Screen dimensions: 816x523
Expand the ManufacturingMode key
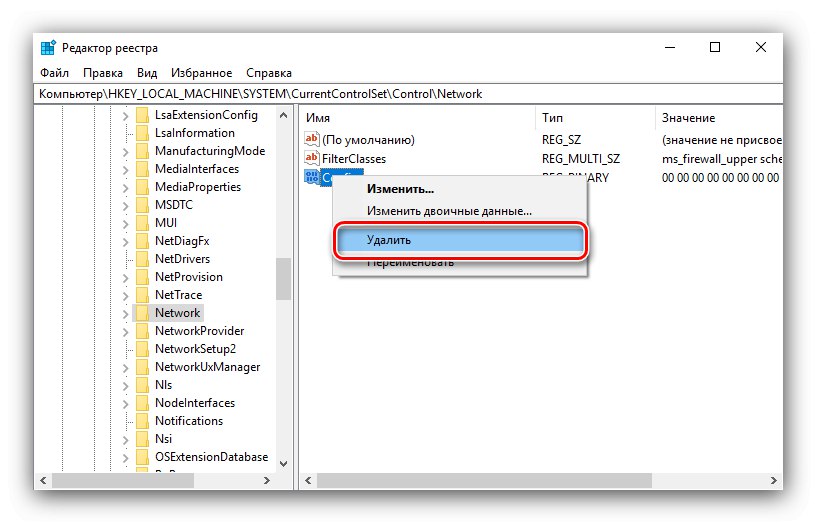(125, 152)
